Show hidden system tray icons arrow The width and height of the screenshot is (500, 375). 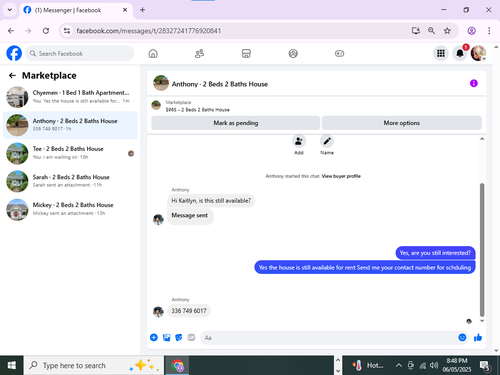[x=399, y=366]
